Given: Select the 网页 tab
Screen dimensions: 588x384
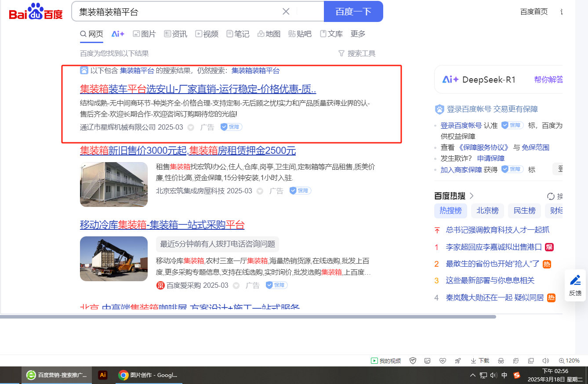Looking at the screenshot, I should pyautogui.click(x=91, y=34).
